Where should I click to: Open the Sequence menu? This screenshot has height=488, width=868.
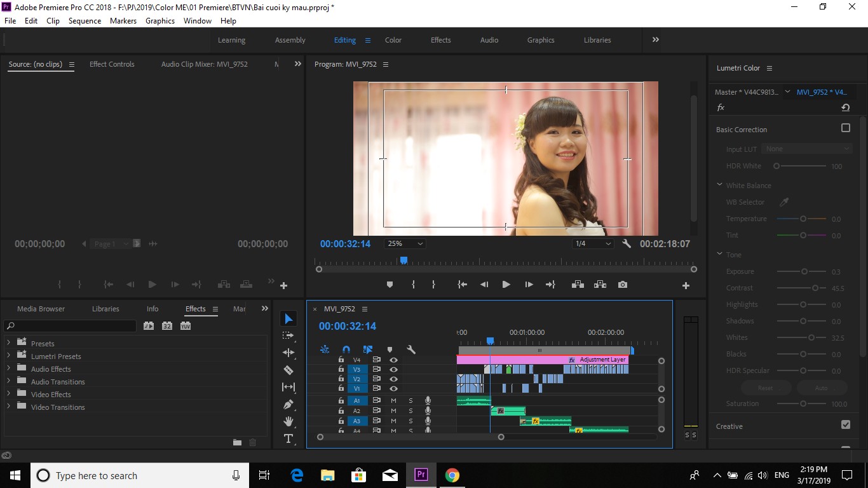coord(85,21)
